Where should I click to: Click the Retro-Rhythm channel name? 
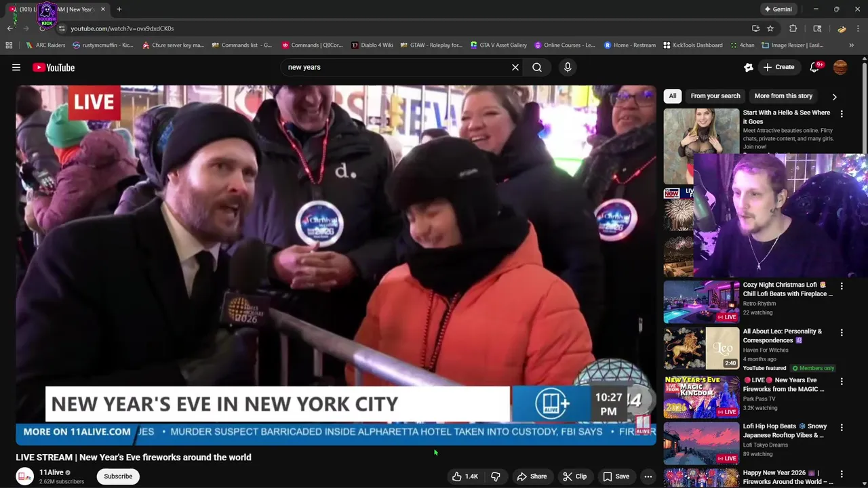tap(759, 304)
